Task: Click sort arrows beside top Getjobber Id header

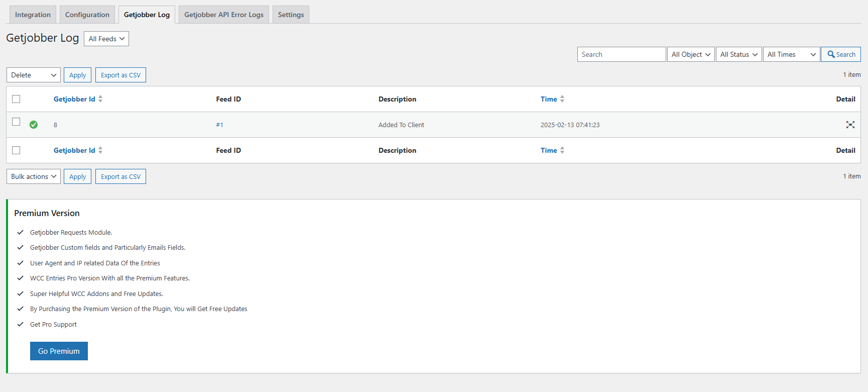Action: tap(100, 99)
